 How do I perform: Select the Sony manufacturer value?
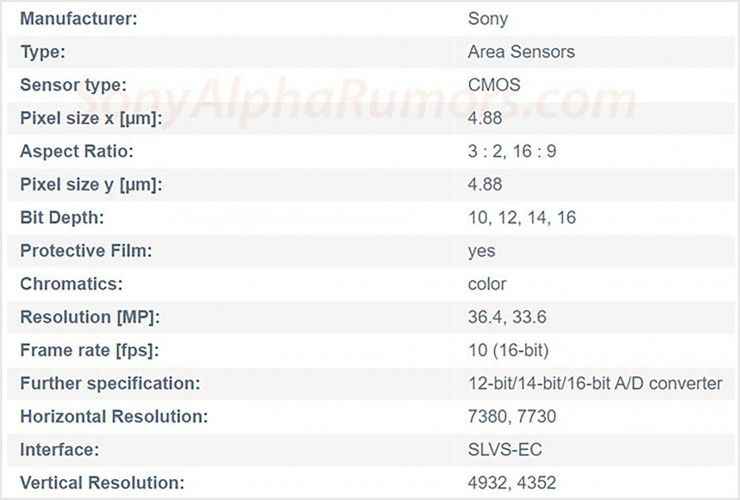pyautogui.click(x=488, y=20)
